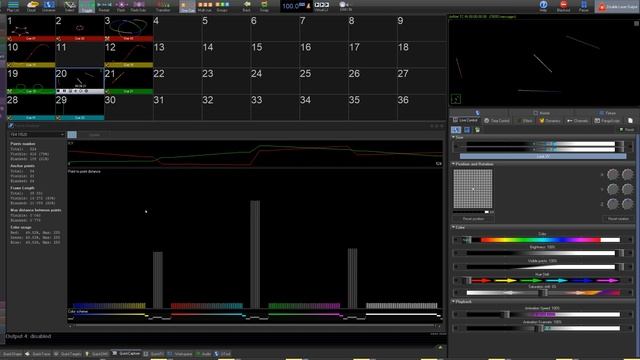Select the Multi cue mode icon
Screen dimensions: 640x360
204,6
